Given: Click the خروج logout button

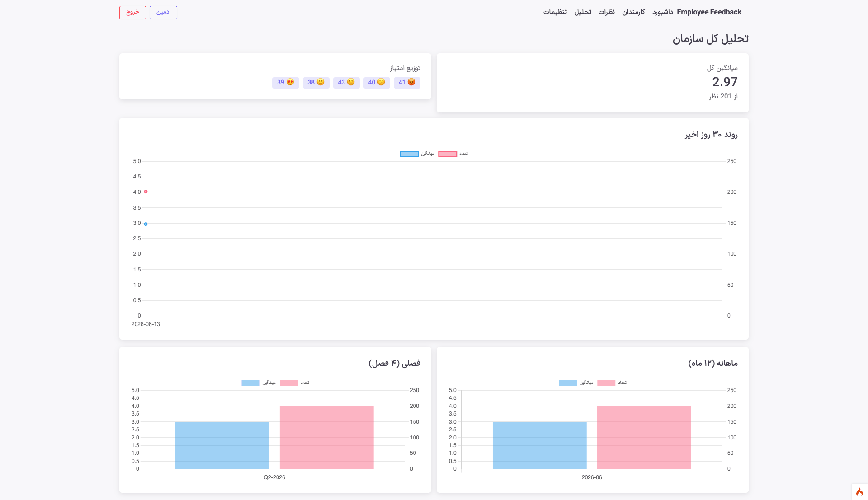Looking at the screenshot, I should pos(132,13).
